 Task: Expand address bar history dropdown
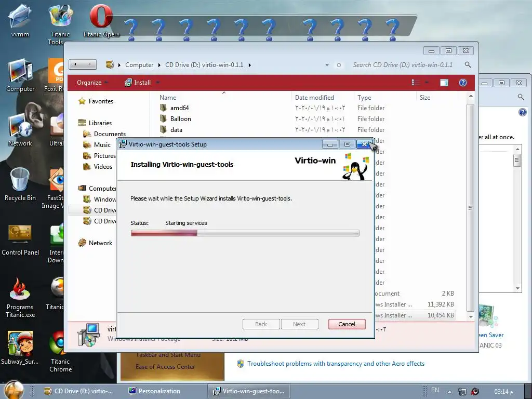[327, 65]
